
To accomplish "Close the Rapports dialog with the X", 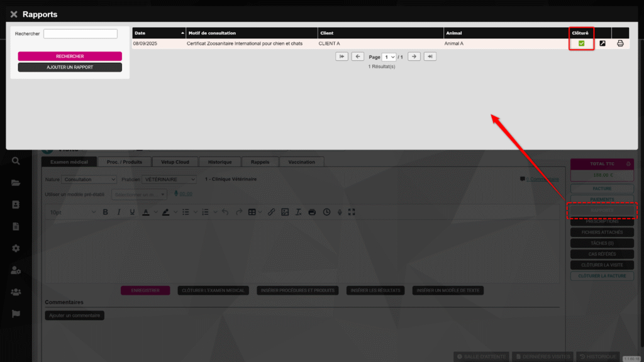I will (x=14, y=14).
